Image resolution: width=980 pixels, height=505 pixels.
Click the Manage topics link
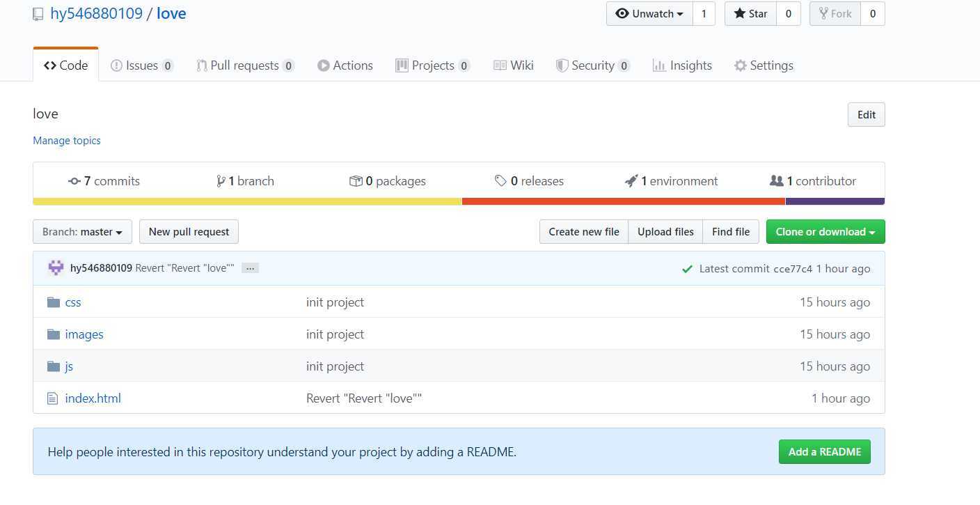pyautogui.click(x=67, y=141)
